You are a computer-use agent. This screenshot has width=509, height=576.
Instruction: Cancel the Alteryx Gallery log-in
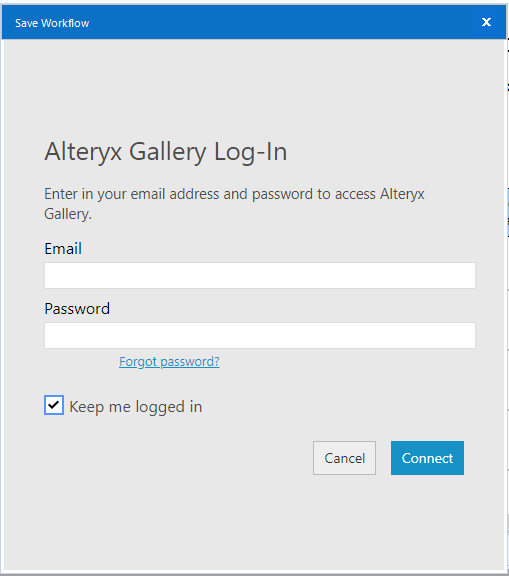tap(344, 458)
